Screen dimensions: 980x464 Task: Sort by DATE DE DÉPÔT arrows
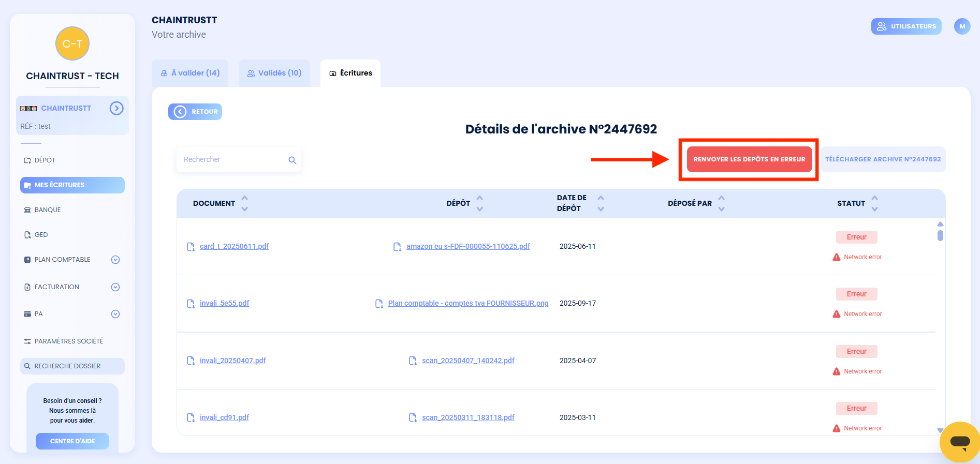[x=601, y=203]
